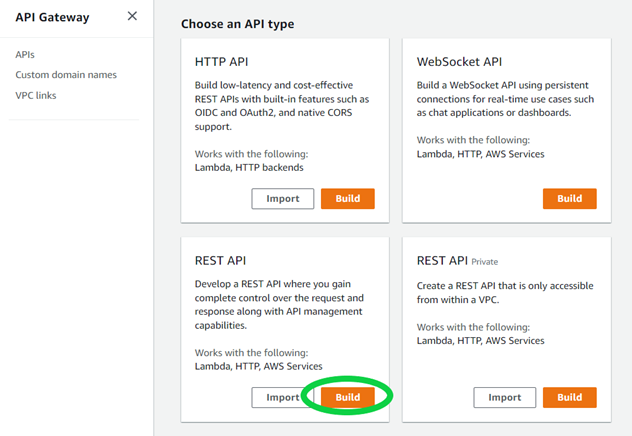Close the API Gateway sidebar panel
Screen dimensions: 632x436
(132, 16)
